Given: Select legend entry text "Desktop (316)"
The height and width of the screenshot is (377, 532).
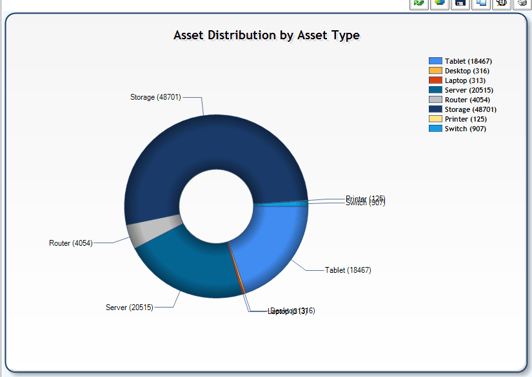Looking at the screenshot, I should pos(467,71).
